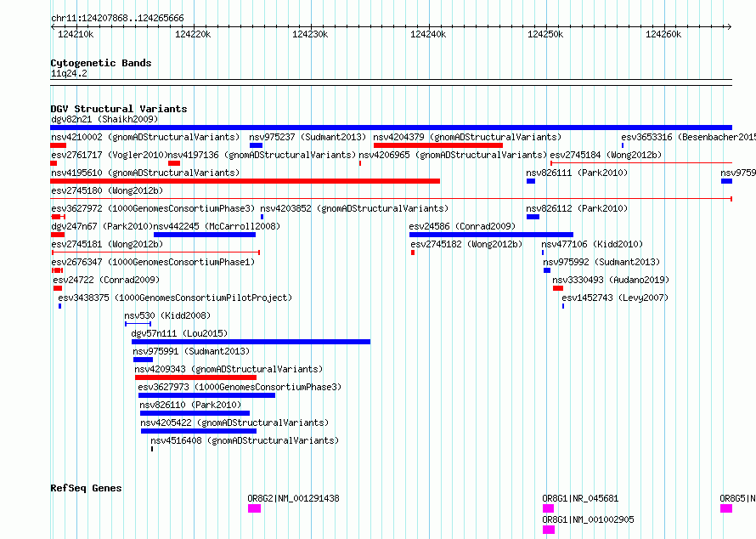Image resolution: width=756 pixels, height=539 pixels.
Task: Click nsv975991 (Sudmant2013) label
Action: click(x=191, y=351)
